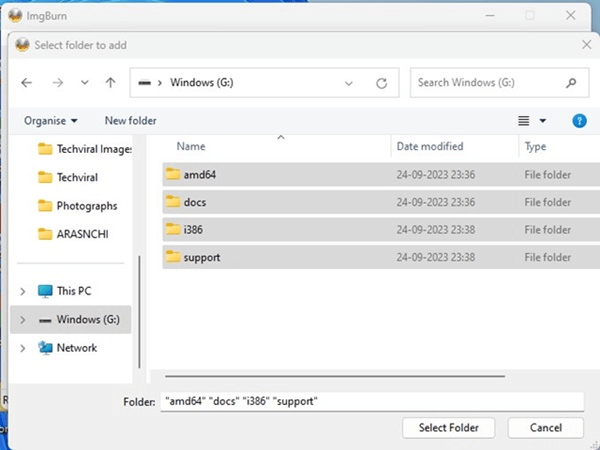Image resolution: width=600 pixels, height=450 pixels.
Task: Select Photographs in the navigation pane
Action: [x=86, y=206]
